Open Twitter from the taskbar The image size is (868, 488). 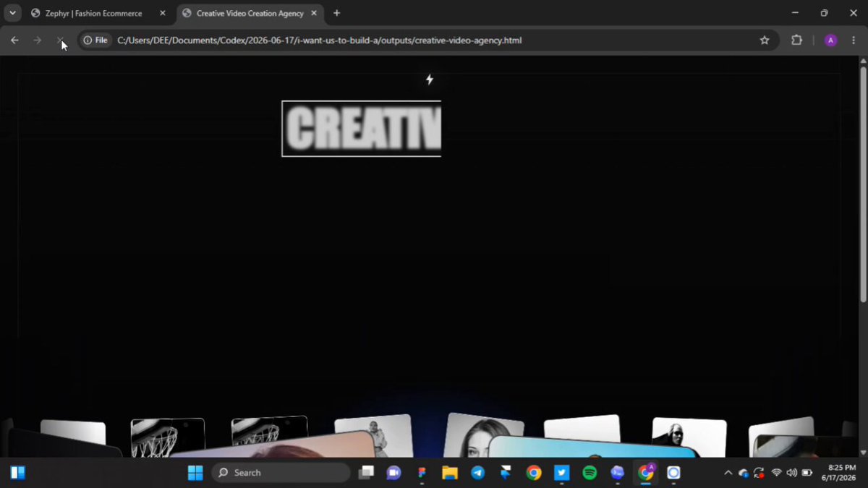(561, 473)
